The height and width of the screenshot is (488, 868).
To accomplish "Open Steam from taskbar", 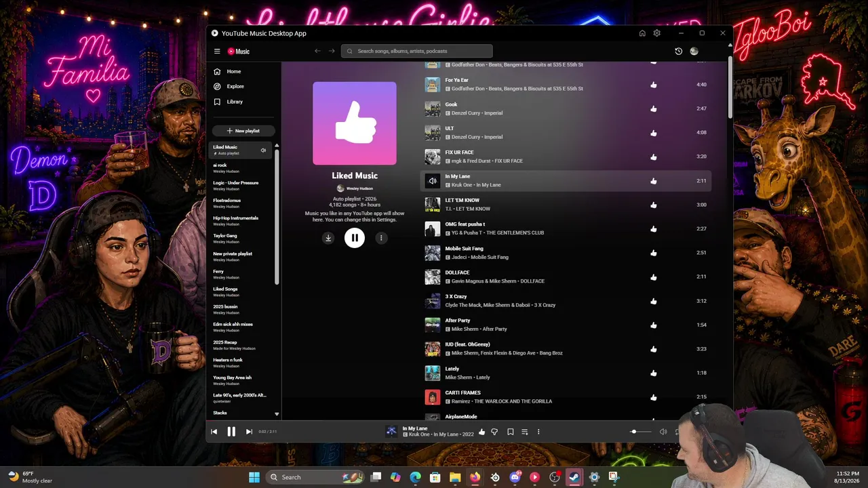I will point(574,477).
